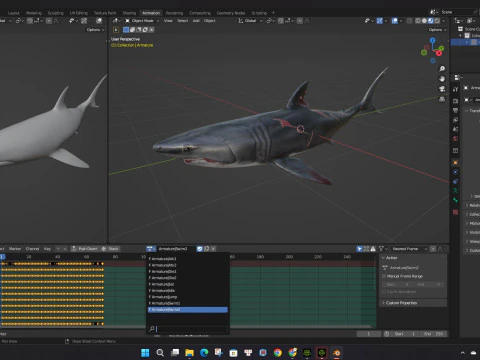
Task: Toggle preview range stopwatch icon
Action: (x=386, y=334)
